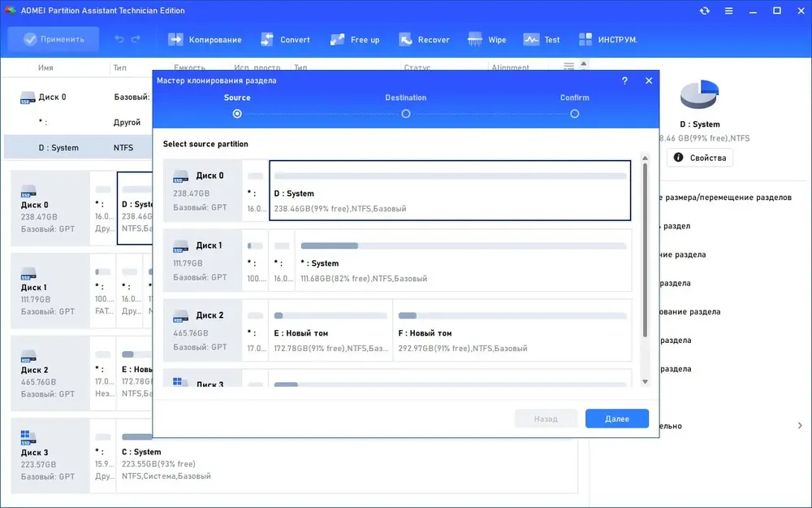Select the Destination step radio indicator

click(406, 114)
